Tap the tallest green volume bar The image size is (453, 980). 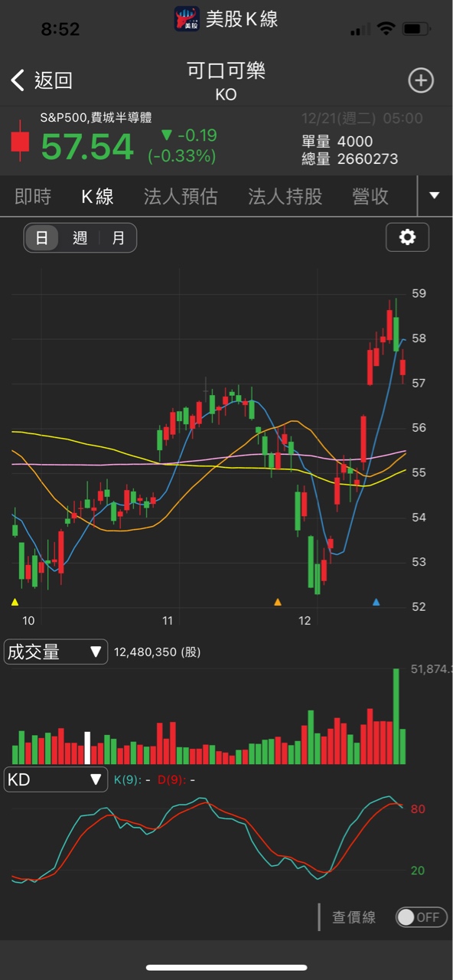[x=396, y=717]
